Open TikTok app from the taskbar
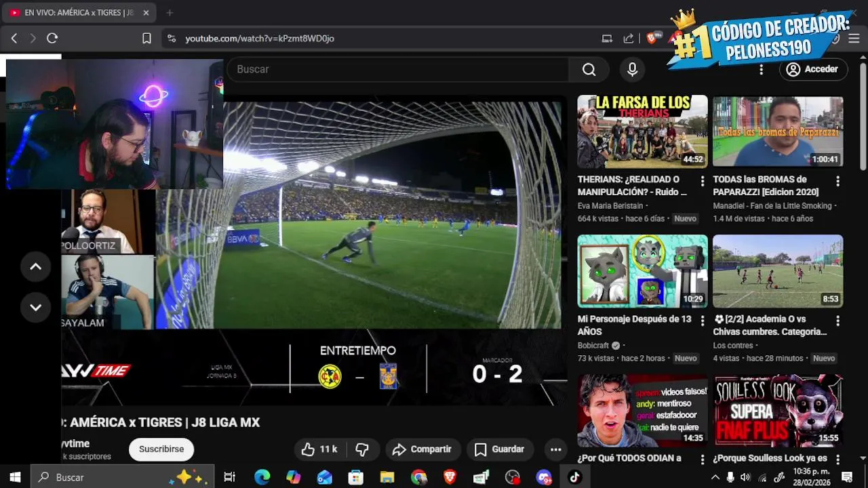Image resolution: width=868 pixels, height=488 pixels. [575, 477]
